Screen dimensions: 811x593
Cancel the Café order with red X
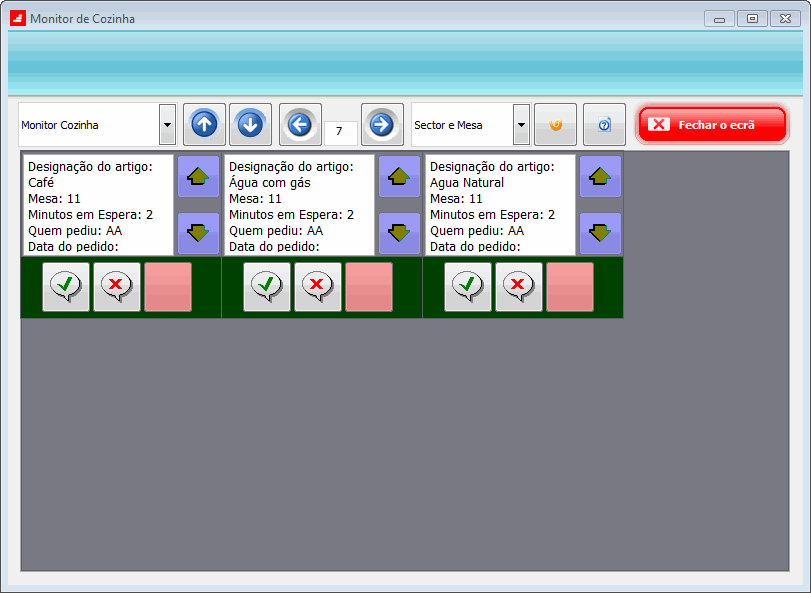(117, 287)
